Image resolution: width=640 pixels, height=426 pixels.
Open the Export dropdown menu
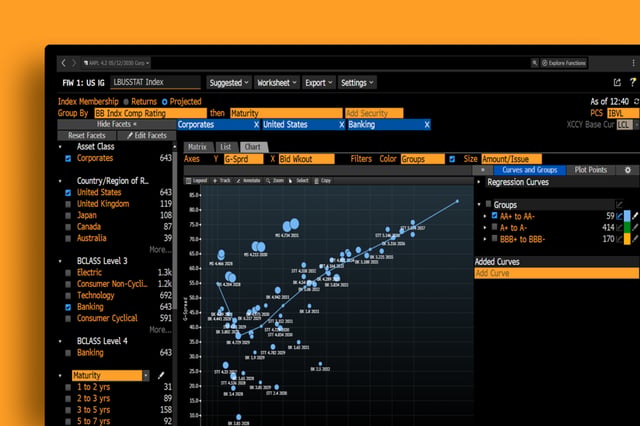tap(318, 83)
